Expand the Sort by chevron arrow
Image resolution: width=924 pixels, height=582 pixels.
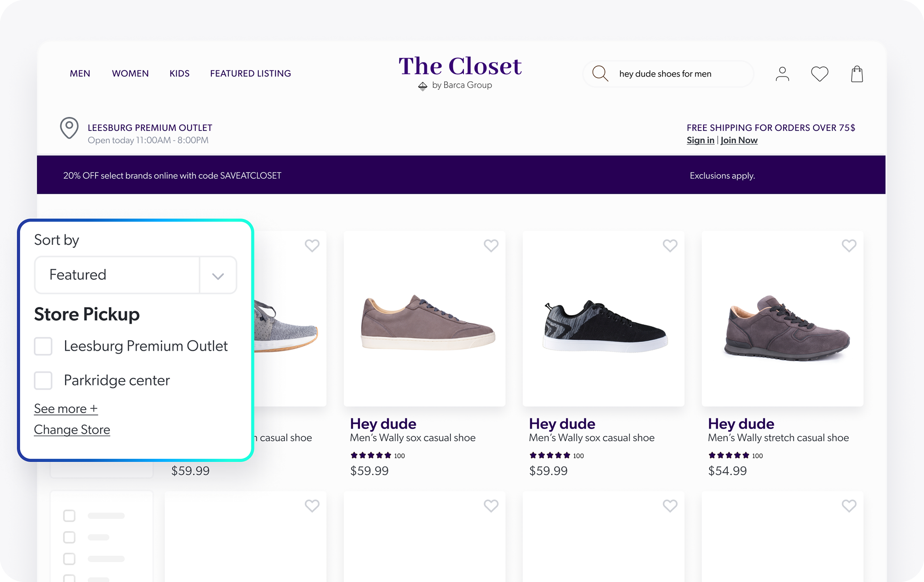[218, 276]
